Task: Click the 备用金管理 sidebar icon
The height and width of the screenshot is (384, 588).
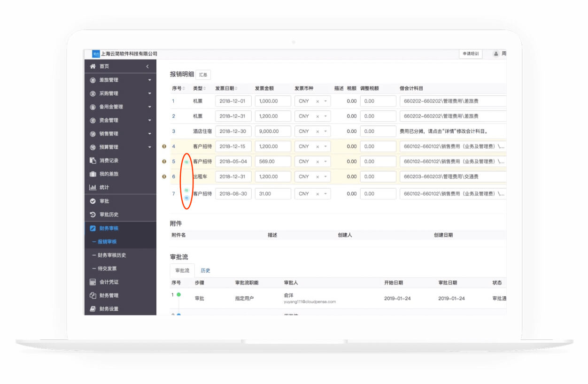Action: 93,107
